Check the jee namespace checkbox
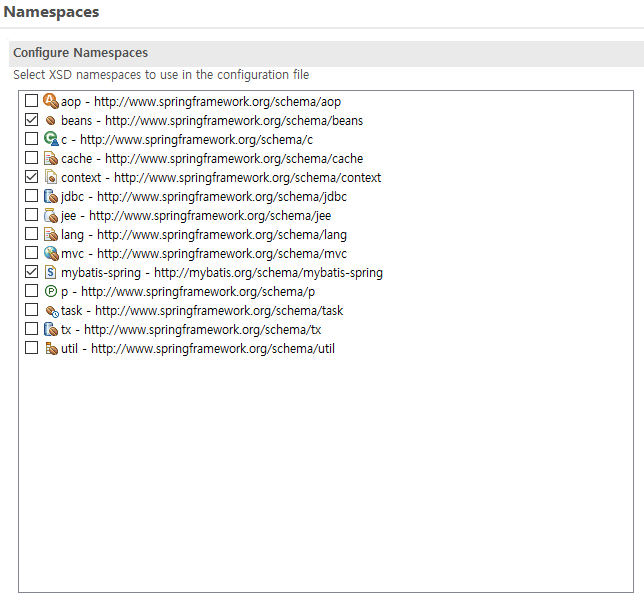The width and height of the screenshot is (644, 601). 32,214
